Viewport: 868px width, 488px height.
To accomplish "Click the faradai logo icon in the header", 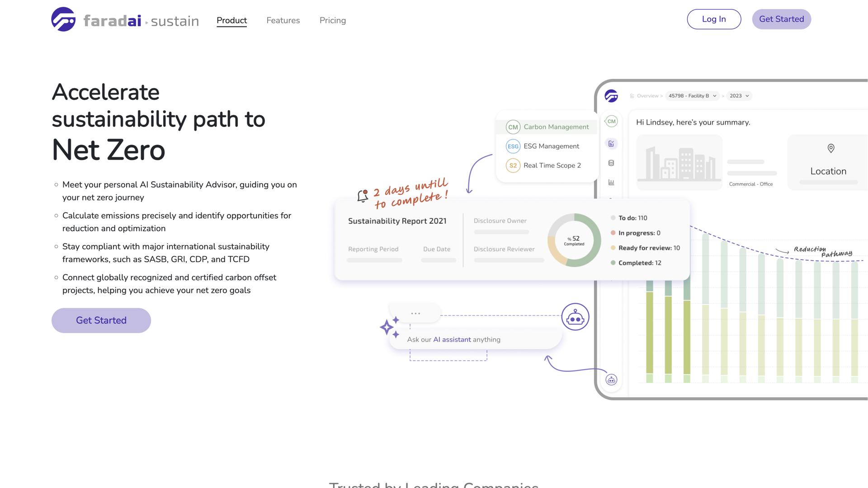I will pos(63,19).
